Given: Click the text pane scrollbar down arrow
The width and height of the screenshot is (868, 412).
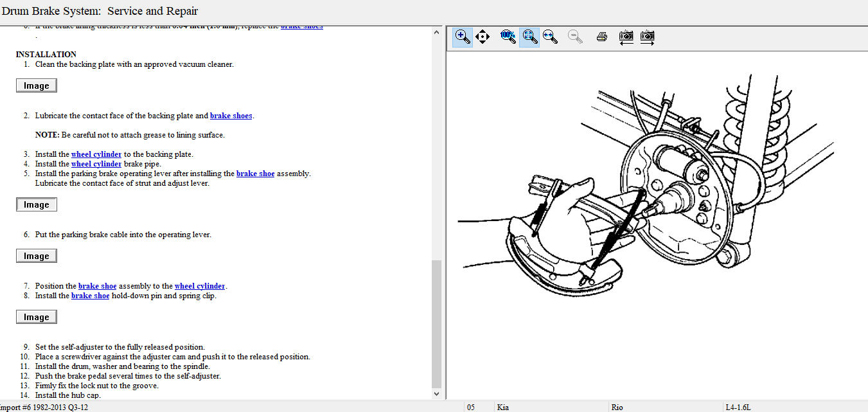Looking at the screenshot, I should (x=437, y=394).
